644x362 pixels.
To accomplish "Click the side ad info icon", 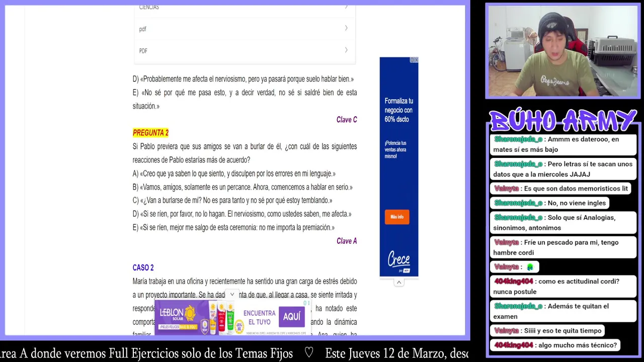I will pyautogui.click(x=412, y=60).
